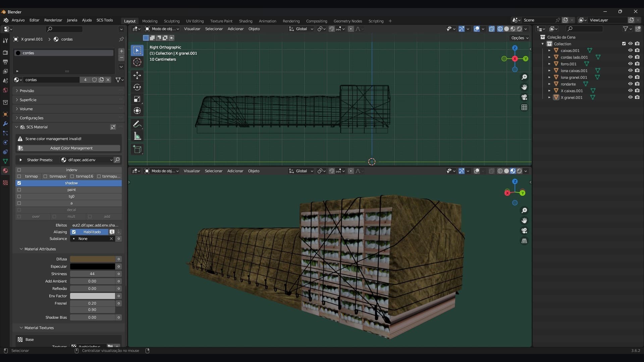Screen dimensions: 644x362
Task: Select the Transform tool in toolbar
Action: (137, 111)
